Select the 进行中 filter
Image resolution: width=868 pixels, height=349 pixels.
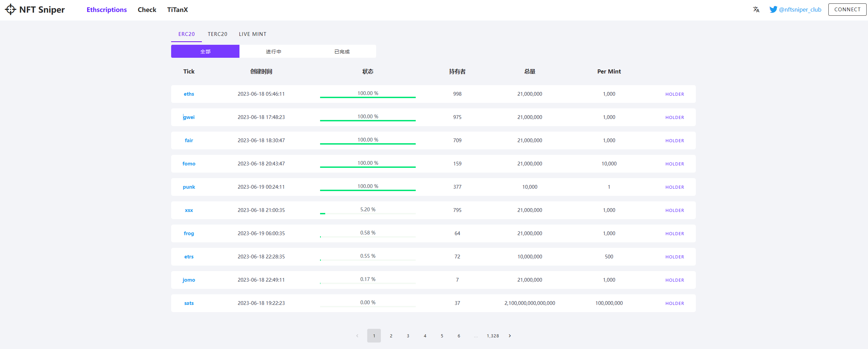[x=273, y=52]
